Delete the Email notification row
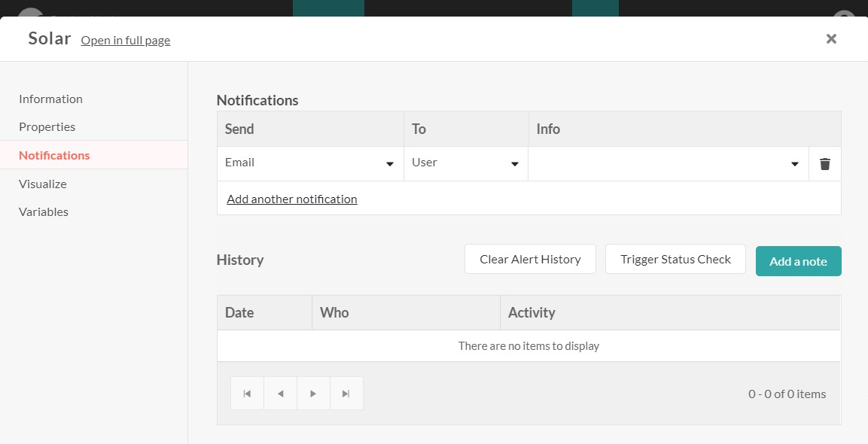Screen dimensions: 868x444 pyautogui.click(x=824, y=163)
